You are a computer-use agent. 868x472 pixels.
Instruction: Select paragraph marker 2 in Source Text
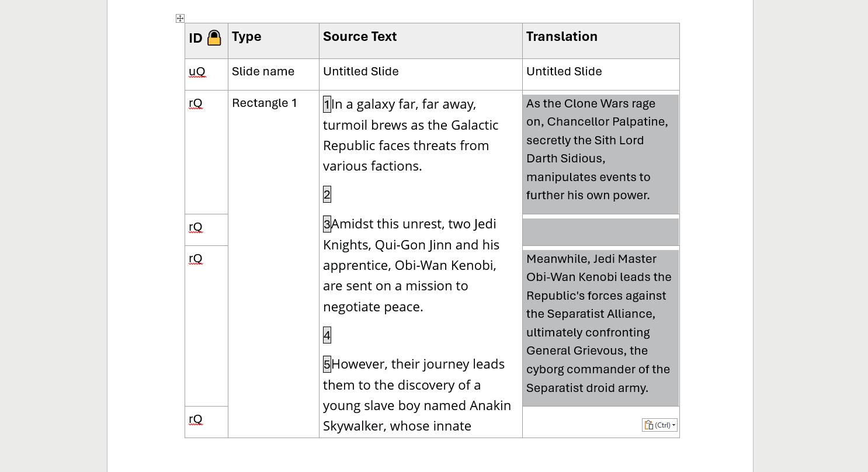point(327,195)
